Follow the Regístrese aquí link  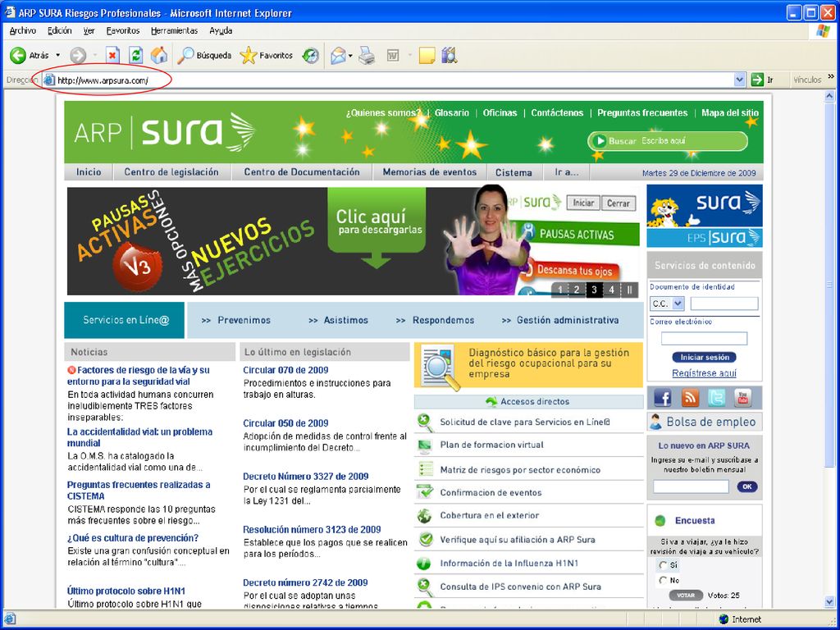[x=704, y=373]
